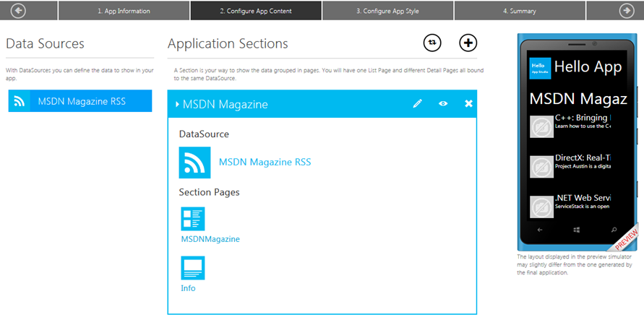This screenshot has width=644, height=320.
Task: Switch to 3. Configure App Style step
Action: (387, 11)
